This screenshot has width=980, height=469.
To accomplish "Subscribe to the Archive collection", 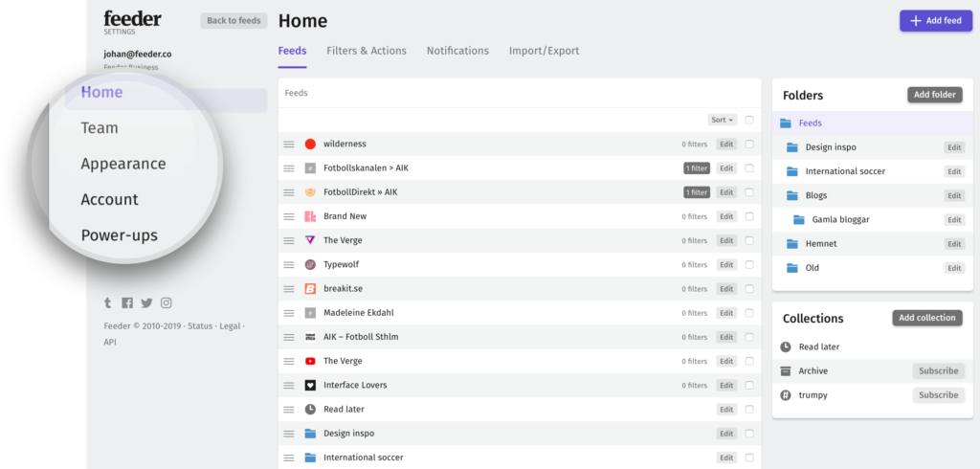I will point(938,370).
